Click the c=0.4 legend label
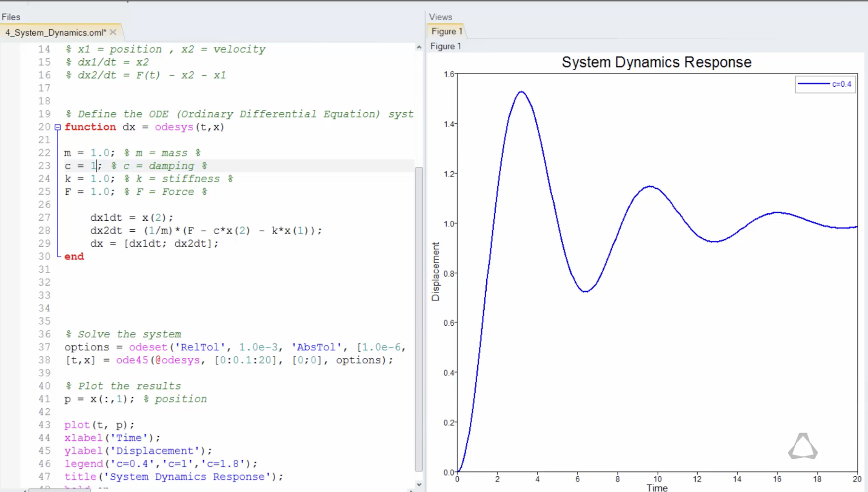868x492 pixels. pyautogui.click(x=842, y=84)
